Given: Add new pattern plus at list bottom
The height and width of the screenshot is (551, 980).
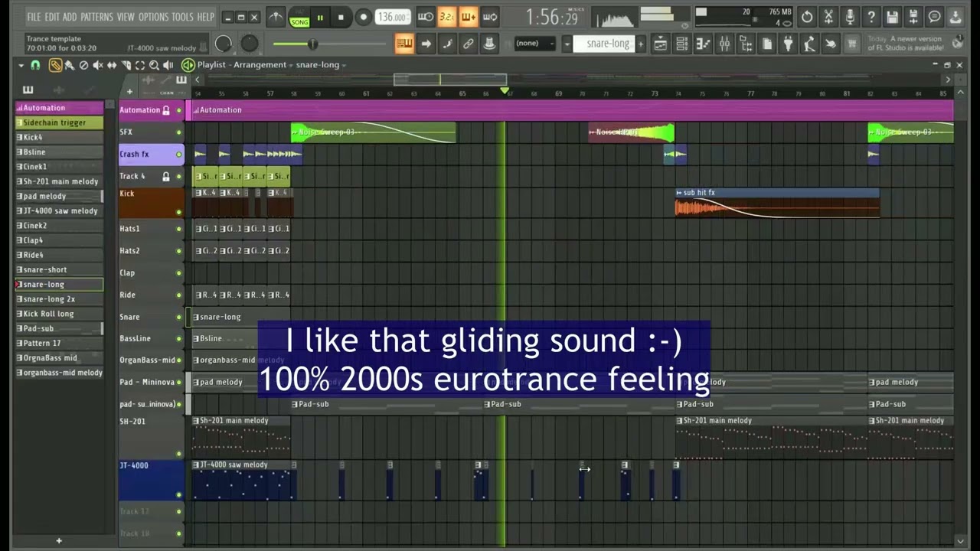Looking at the screenshot, I should [59, 541].
